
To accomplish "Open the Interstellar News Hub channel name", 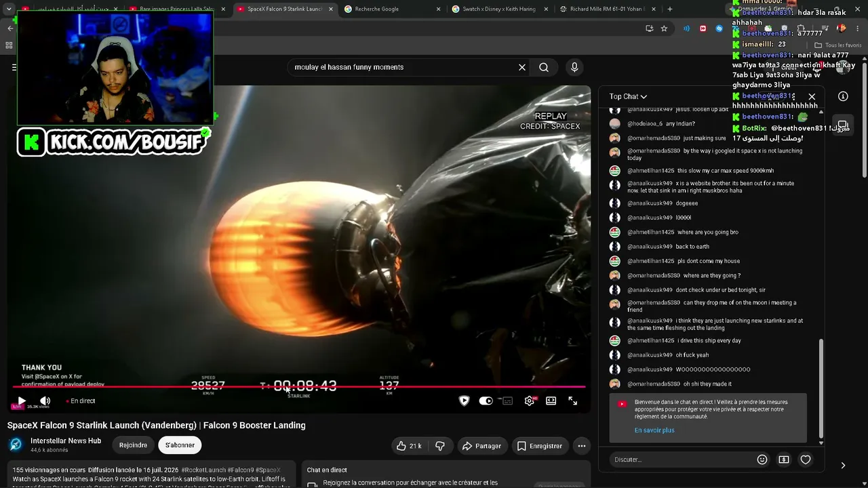I will 66,441.
